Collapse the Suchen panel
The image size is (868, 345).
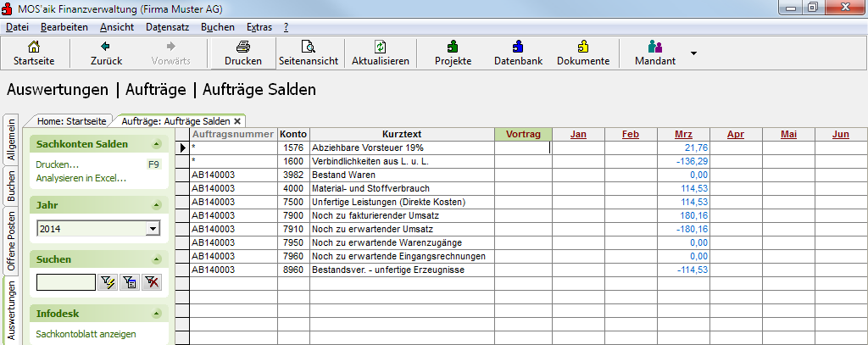point(157,259)
